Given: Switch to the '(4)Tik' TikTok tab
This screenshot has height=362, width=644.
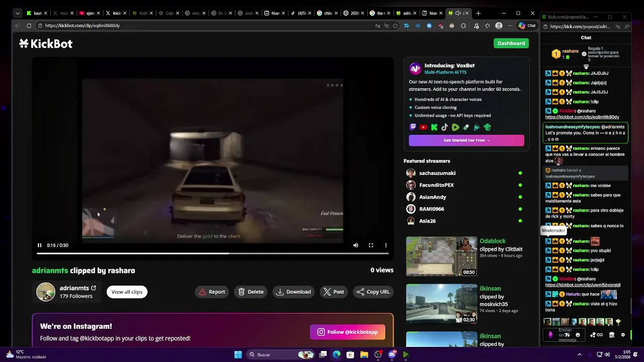Looking at the screenshot, I should pyautogui.click(x=300, y=13).
